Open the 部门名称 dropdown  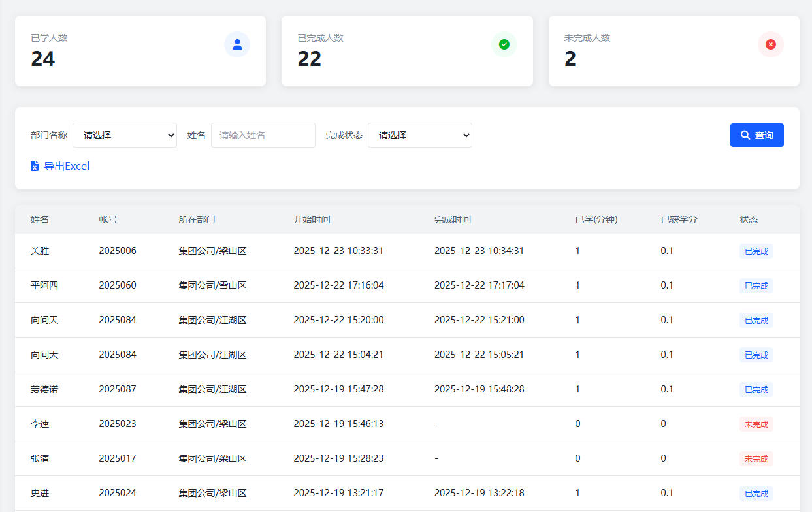point(125,135)
